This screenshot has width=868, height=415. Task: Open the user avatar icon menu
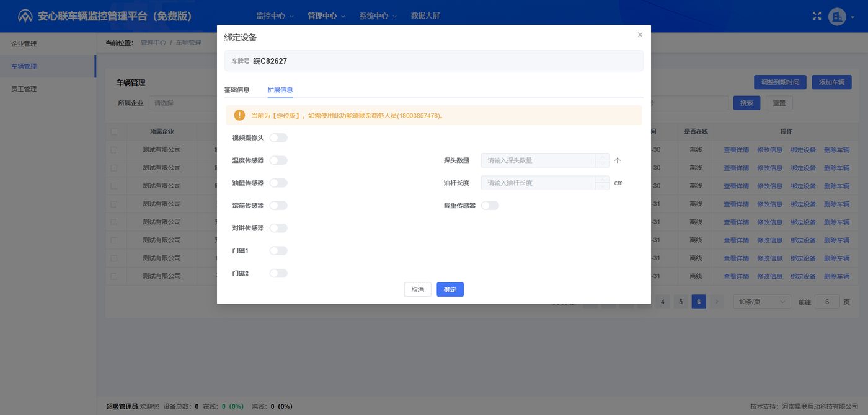click(837, 17)
